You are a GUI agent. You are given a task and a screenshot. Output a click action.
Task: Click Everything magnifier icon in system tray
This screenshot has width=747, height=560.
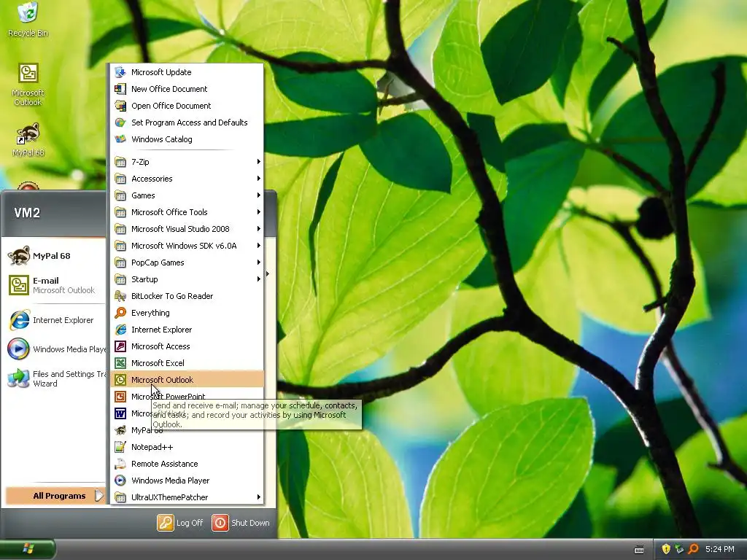(x=693, y=549)
